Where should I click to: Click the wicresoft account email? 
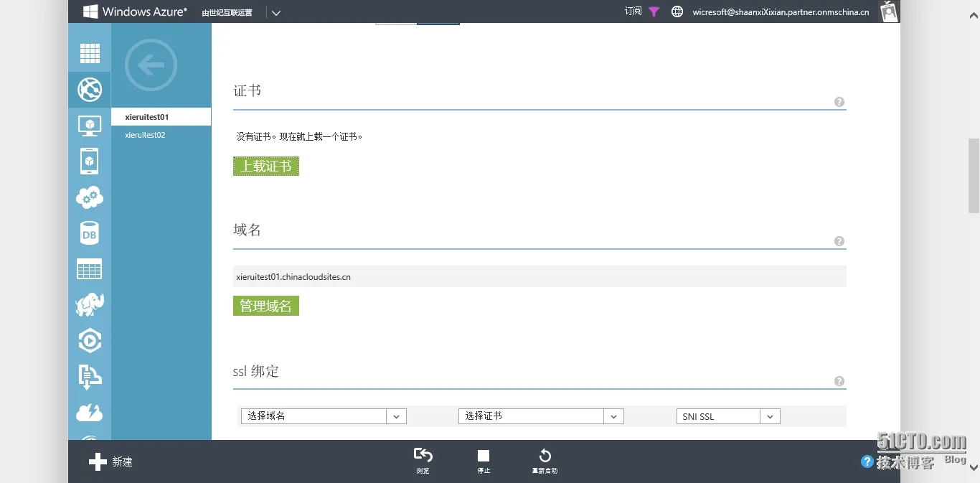click(781, 12)
